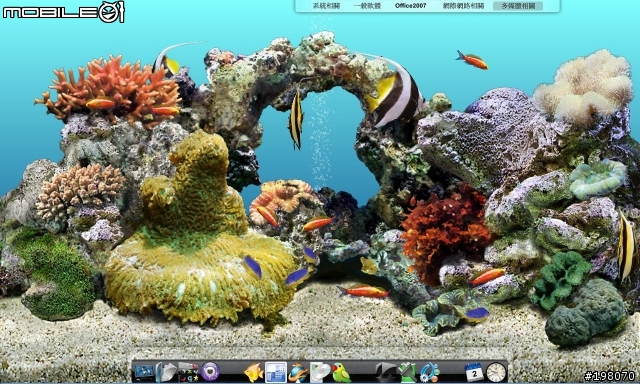Open the disc media dock icon
Image resolution: width=640 pixels, height=384 pixels.
click(320, 372)
